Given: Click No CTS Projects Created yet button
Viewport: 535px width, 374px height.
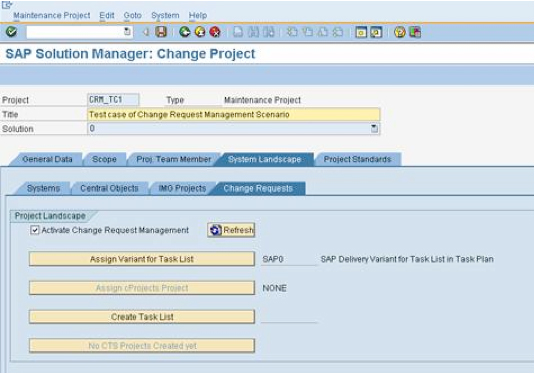Looking at the screenshot, I should pyautogui.click(x=142, y=346).
